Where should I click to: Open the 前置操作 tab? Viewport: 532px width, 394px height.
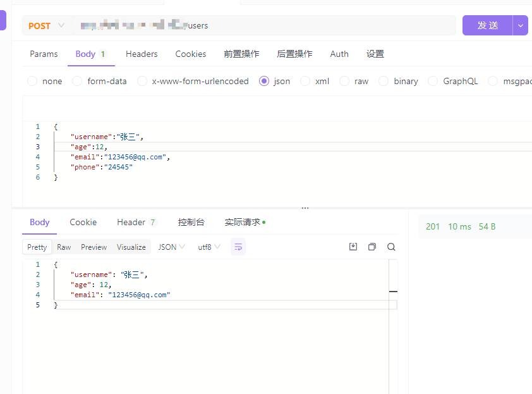coord(241,54)
